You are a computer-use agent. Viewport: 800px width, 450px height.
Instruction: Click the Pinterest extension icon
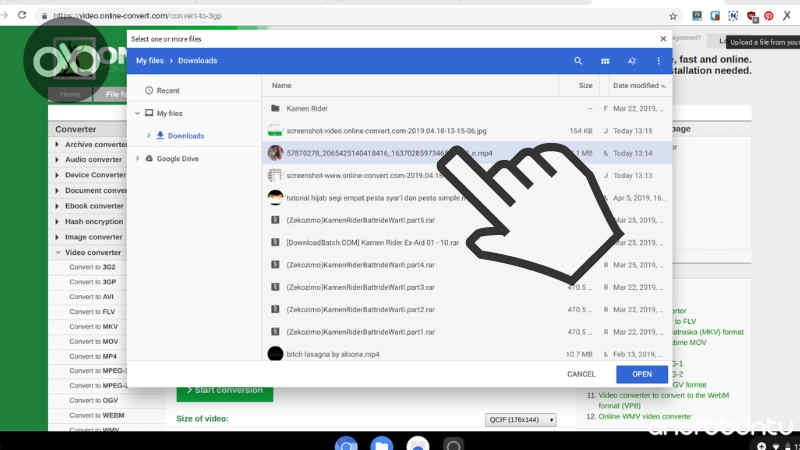pyautogui.click(x=768, y=16)
